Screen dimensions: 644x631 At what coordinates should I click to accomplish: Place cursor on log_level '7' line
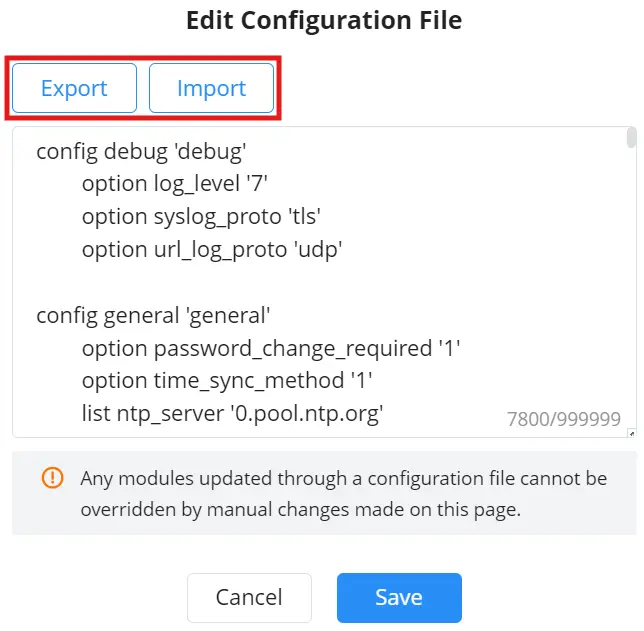tap(175, 184)
